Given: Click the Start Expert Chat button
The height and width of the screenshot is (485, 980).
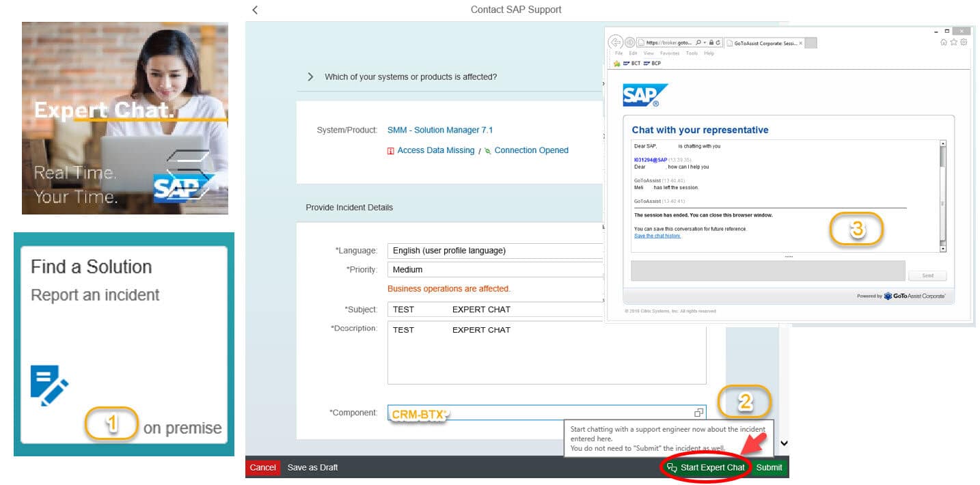Looking at the screenshot, I should [x=706, y=467].
